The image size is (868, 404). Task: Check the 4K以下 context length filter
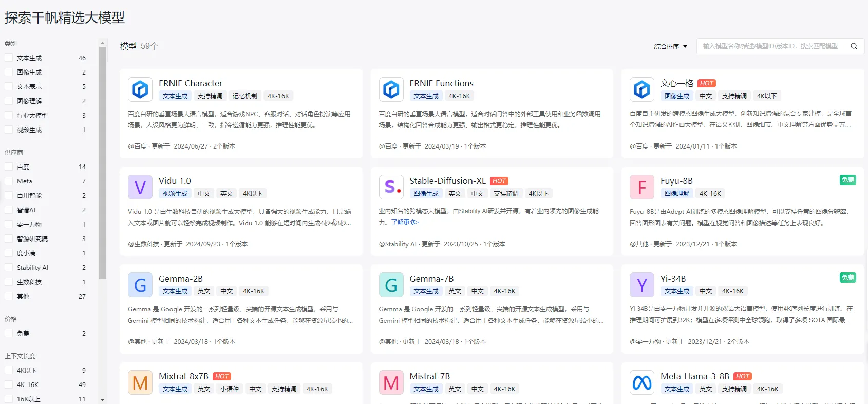click(9, 371)
